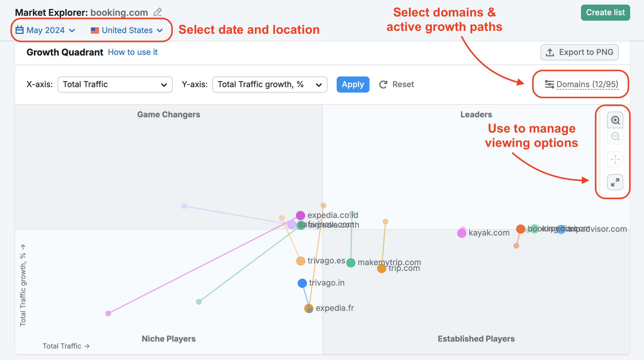Open the Domains (12/95) selector
This screenshot has width=644, height=360.
click(x=581, y=84)
